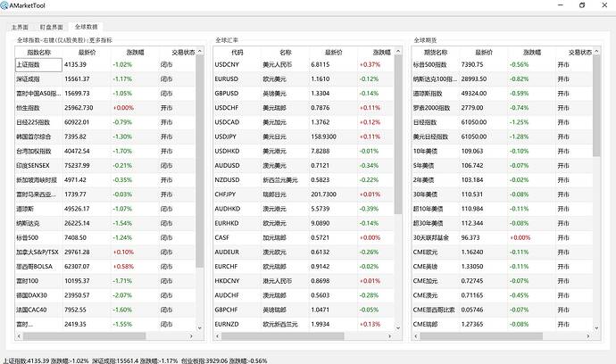The height and width of the screenshot is (364, 616).
Task: Click the 韩国首尔综合 index row
Action: (x=33, y=136)
